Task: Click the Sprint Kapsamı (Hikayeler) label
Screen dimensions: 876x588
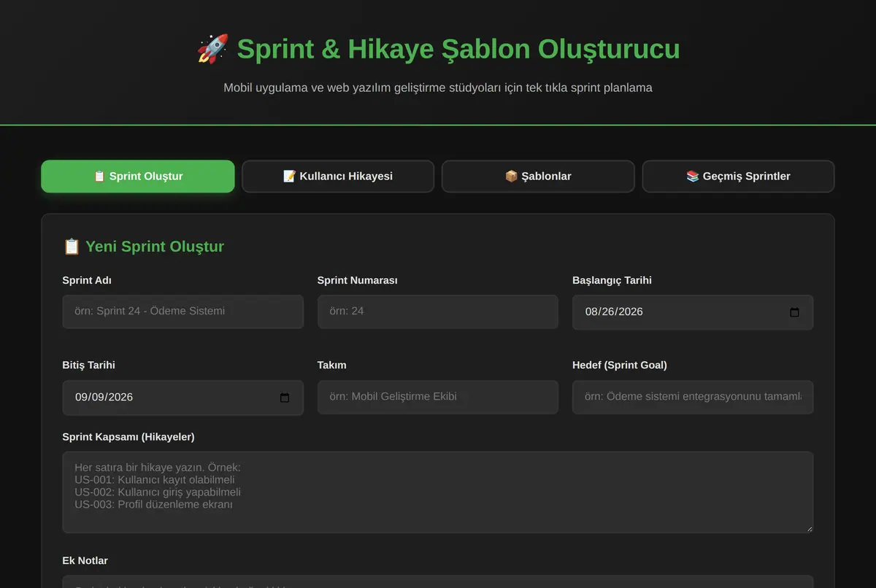Action: tap(128, 437)
